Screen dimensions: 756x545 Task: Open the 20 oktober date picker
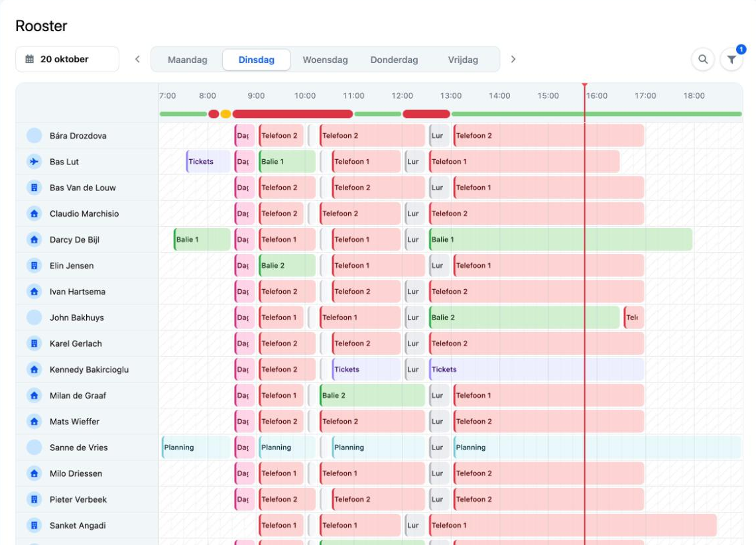coord(67,59)
